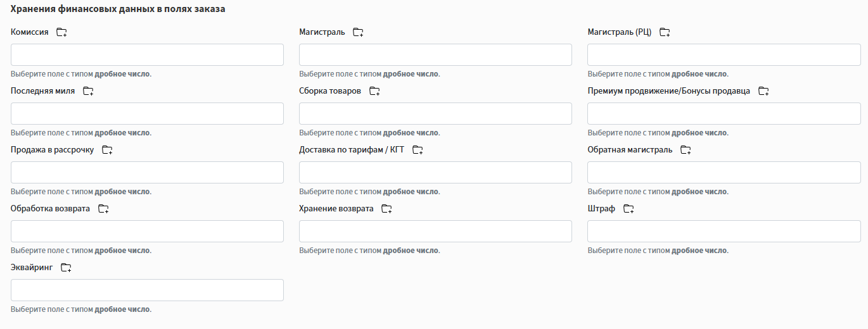
Task: Focus the Штраф input box
Action: point(724,231)
